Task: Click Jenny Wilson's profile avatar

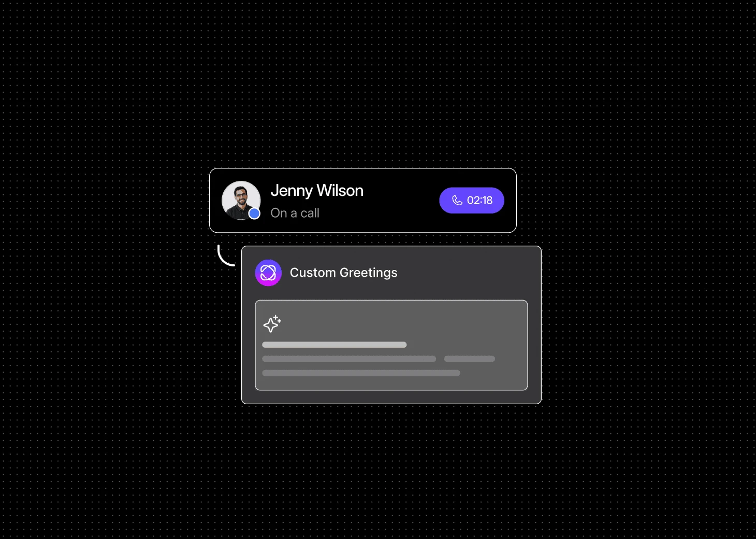Action: coord(241,200)
